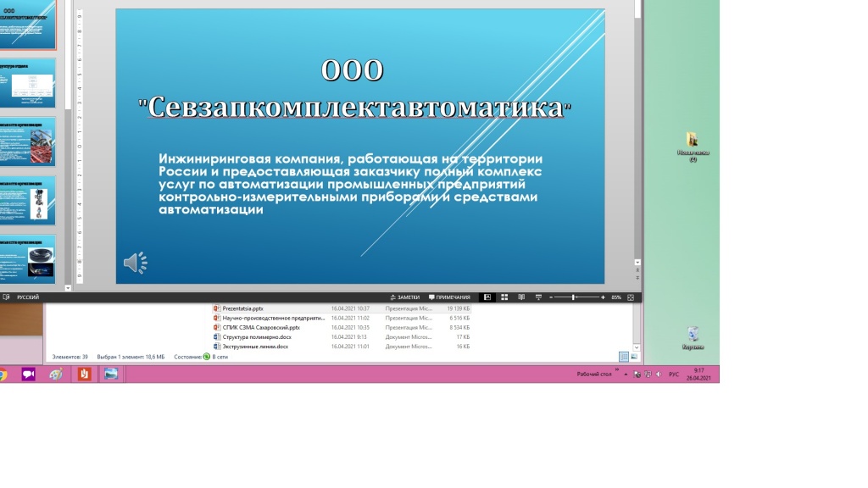Open photo viewer taskbar icon

(x=111, y=374)
